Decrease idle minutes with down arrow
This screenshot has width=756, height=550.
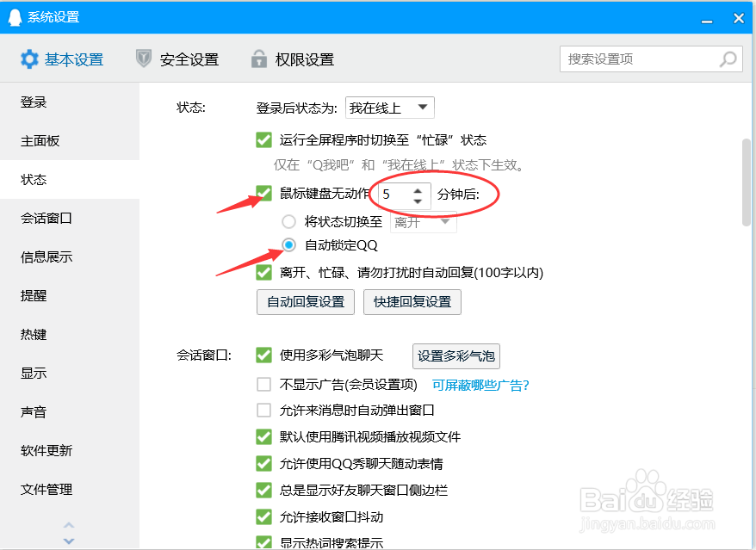418,201
